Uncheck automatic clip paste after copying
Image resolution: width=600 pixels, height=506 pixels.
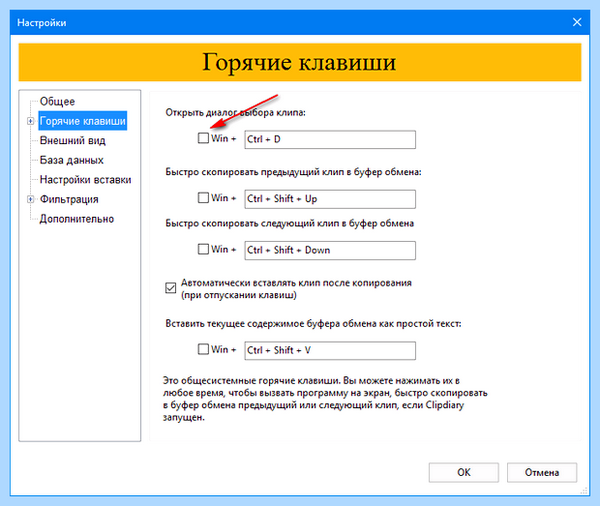tap(171, 287)
